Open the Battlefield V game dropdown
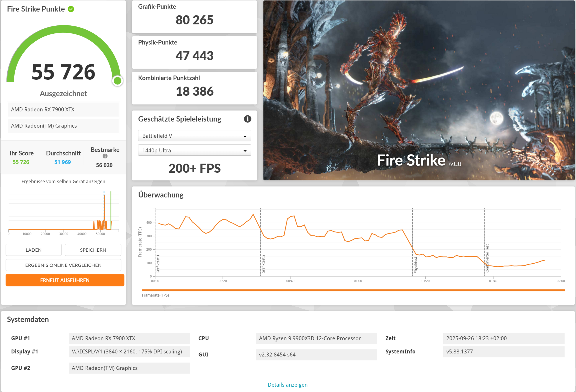Viewport: 576px width, 392px height. [194, 136]
